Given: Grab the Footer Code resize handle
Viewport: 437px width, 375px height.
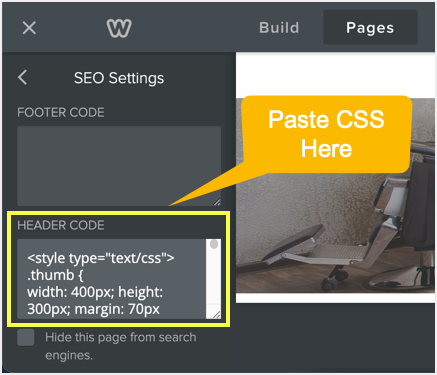Looking at the screenshot, I should [x=217, y=201].
